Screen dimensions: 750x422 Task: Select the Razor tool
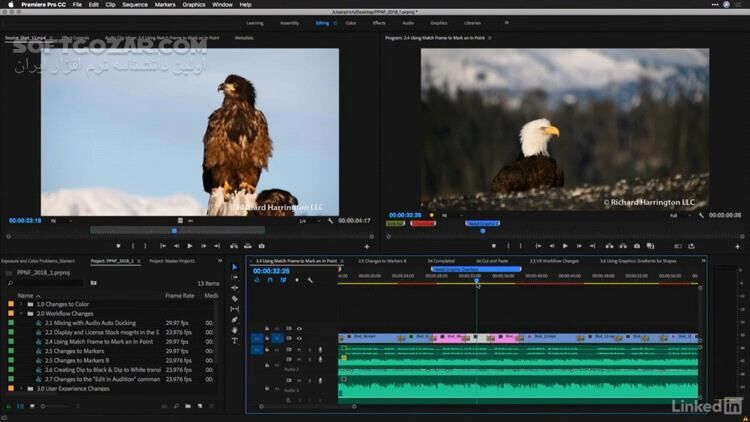(x=234, y=299)
